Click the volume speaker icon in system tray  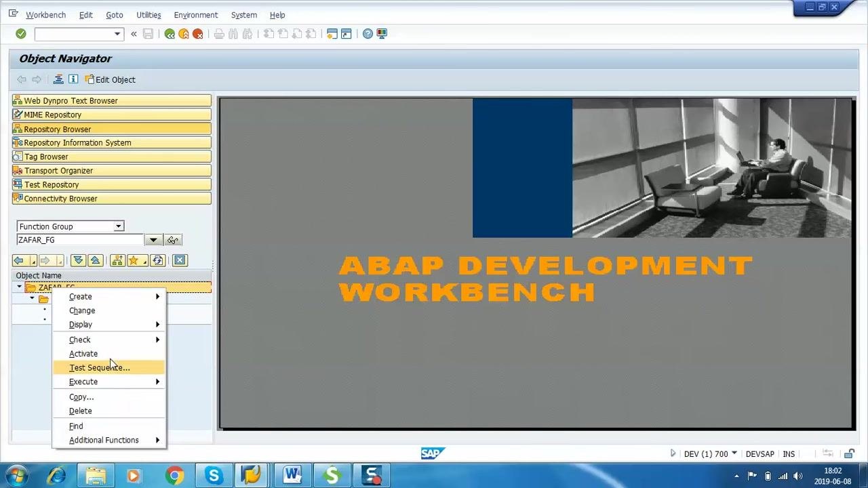click(798, 476)
